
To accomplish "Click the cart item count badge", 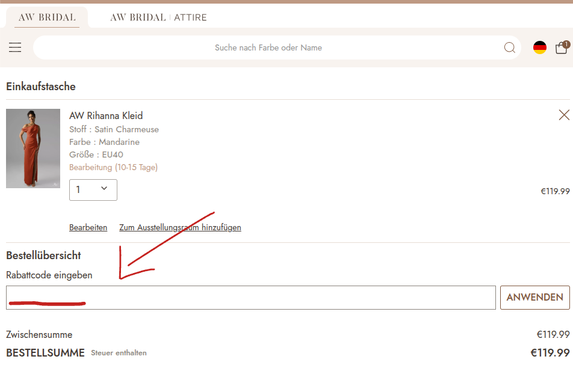I will (x=566, y=44).
